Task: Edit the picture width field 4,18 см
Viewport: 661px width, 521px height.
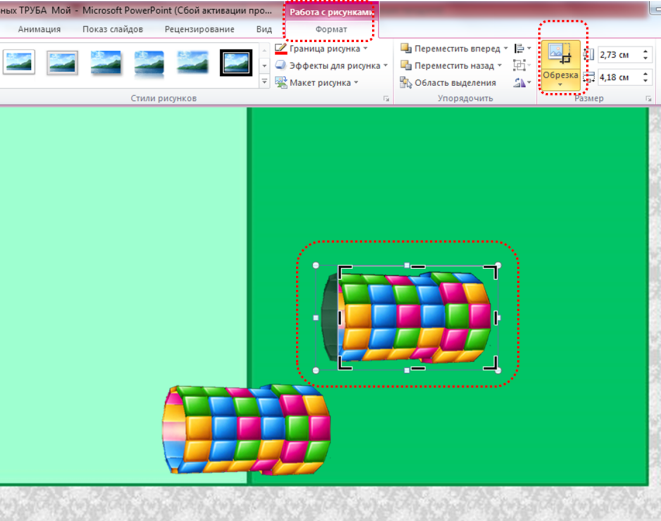Action: [x=619, y=77]
